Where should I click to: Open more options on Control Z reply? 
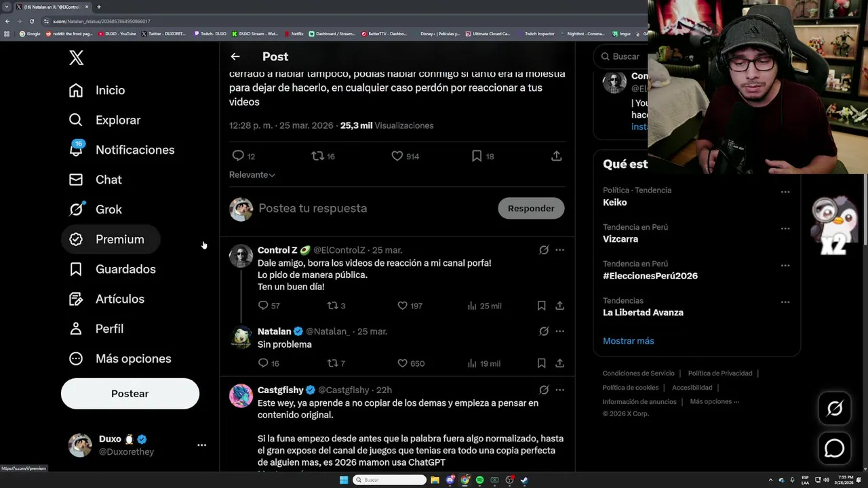pos(559,250)
